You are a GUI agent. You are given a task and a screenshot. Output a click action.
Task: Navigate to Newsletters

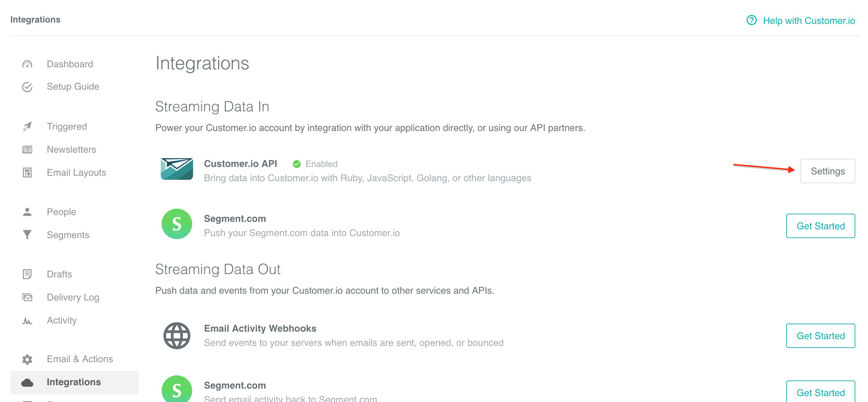(71, 150)
